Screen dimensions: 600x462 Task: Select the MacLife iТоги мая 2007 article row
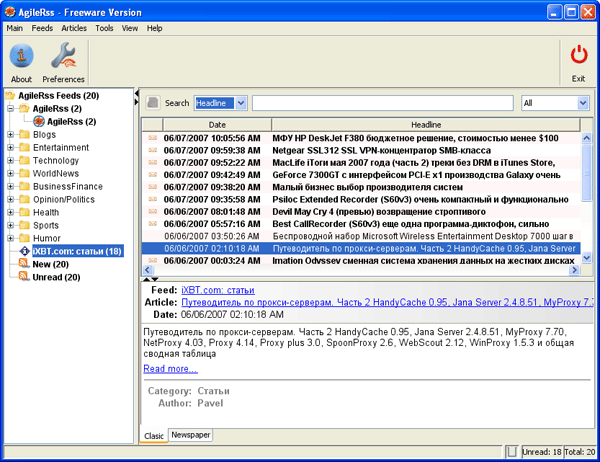361,163
